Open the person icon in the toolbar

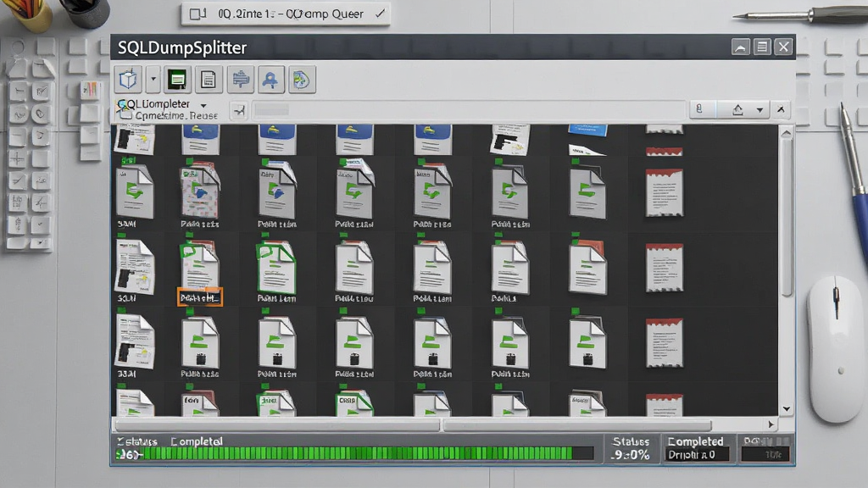click(x=270, y=80)
